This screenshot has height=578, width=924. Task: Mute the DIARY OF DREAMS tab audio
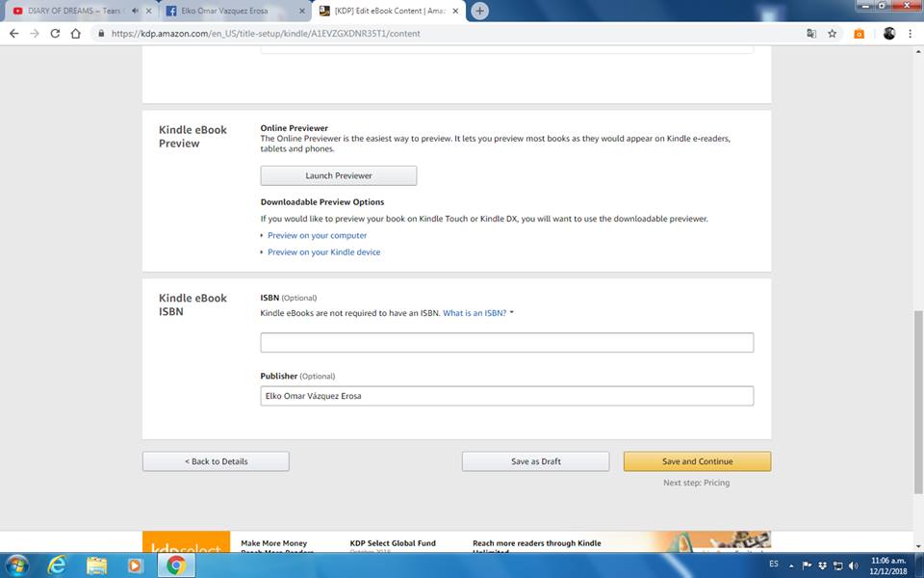coord(134,12)
